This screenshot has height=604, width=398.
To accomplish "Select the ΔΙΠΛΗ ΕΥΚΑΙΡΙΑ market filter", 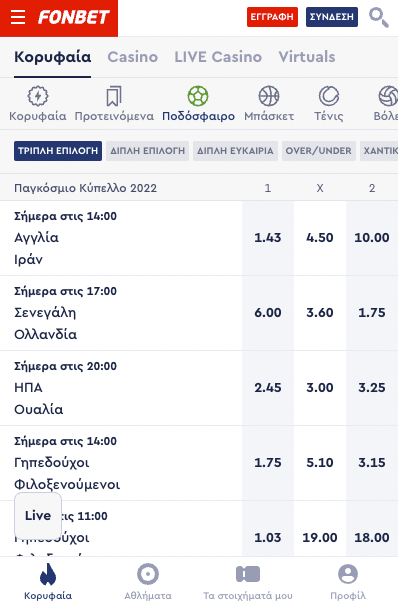I will point(235,151).
